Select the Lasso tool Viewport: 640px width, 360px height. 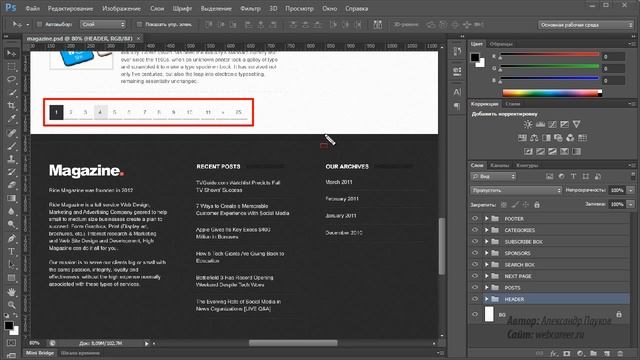11,79
